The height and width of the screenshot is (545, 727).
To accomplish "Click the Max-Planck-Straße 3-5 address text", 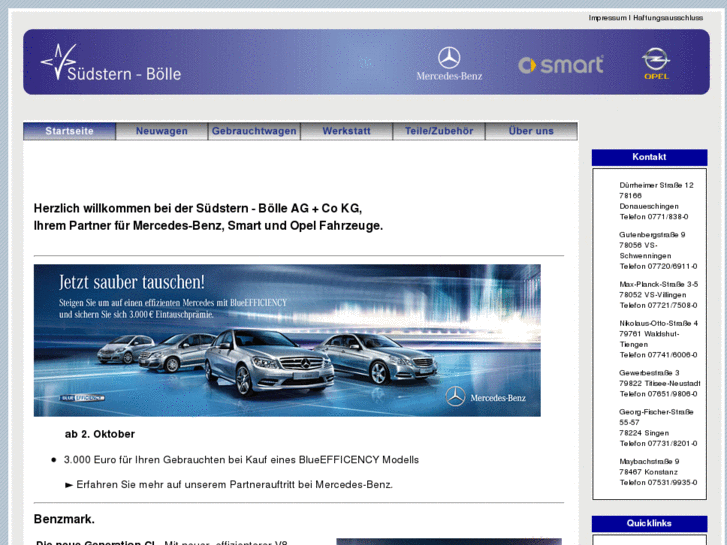I will [658, 284].
